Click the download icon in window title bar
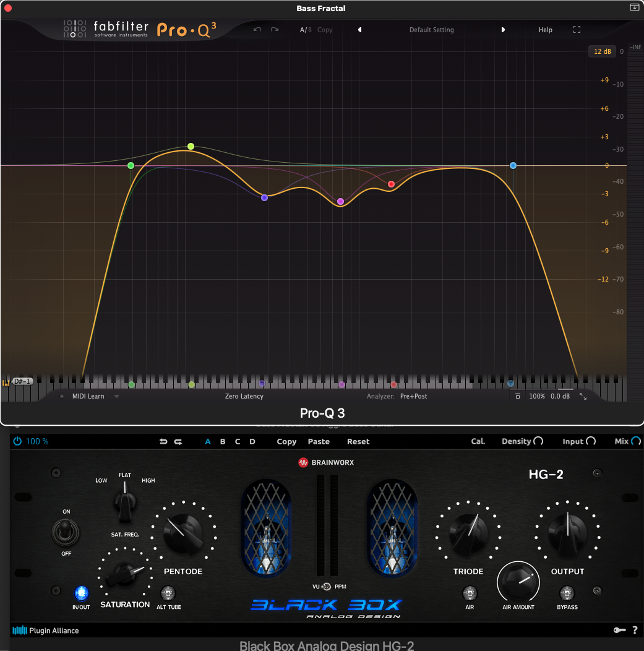644x651 pixels. (635, 7)
